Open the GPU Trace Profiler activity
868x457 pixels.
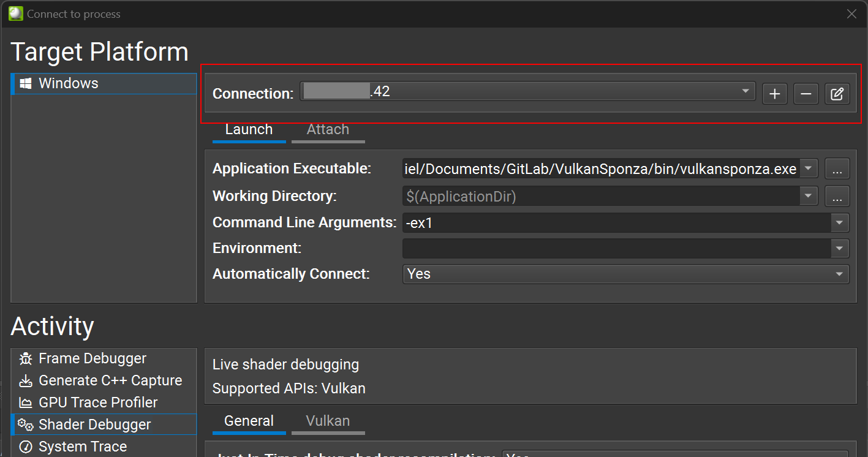pyautogui.click(x=26, y=402)
